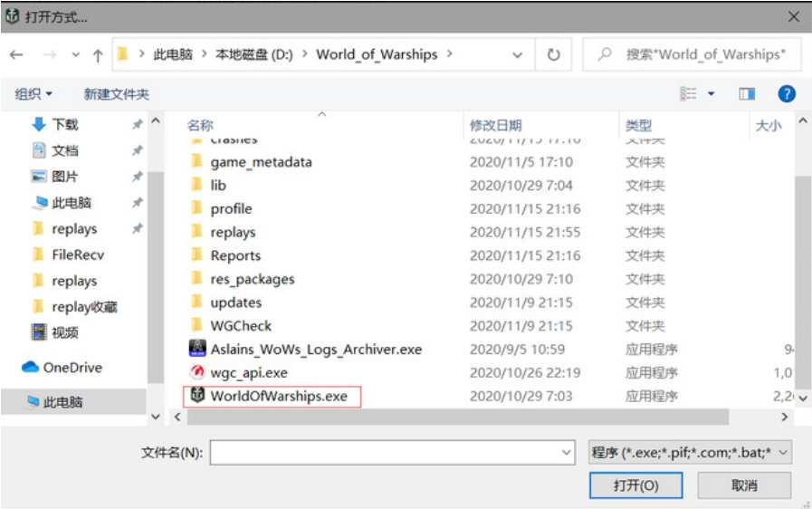This screenshot has height=509, width=812.
Task: Select the WGCheck folder
Action: click(x=241, y=326)
